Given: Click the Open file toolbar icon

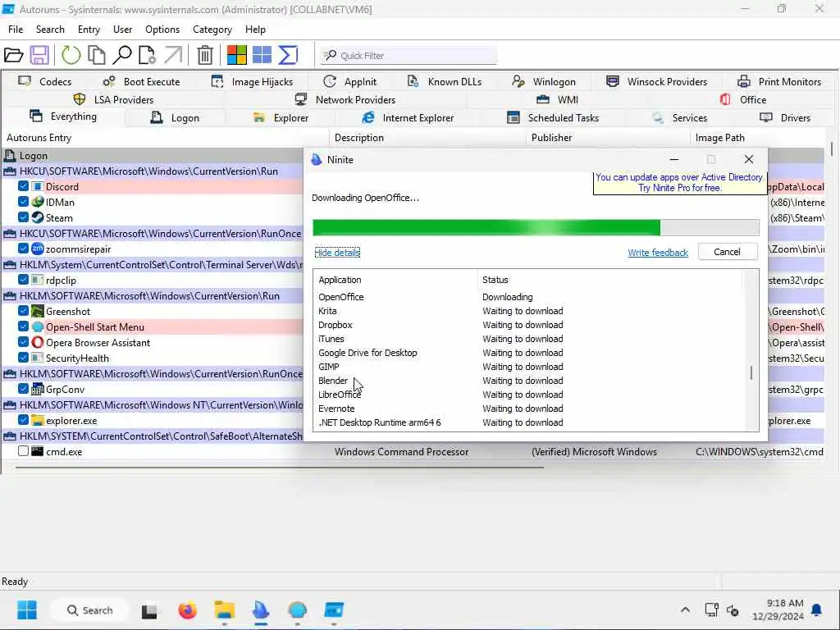Looking at the screenshot, I should point(13,55).
